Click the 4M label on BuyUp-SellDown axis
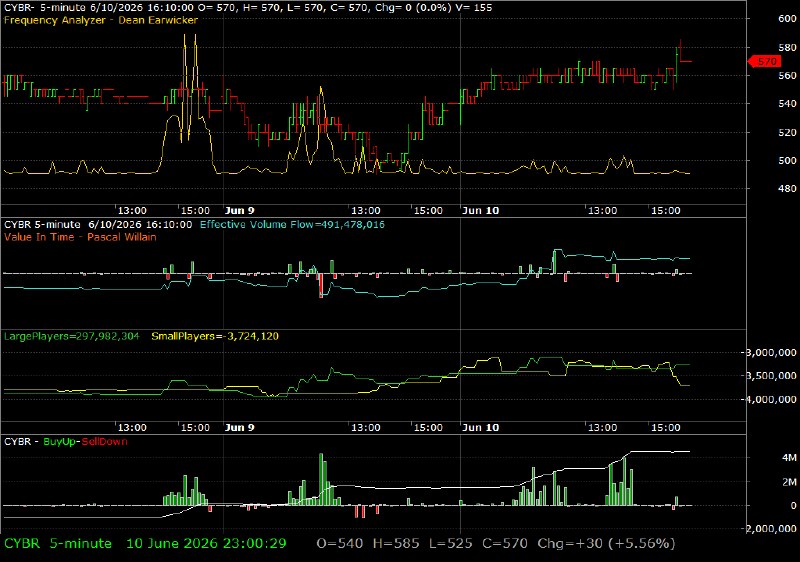Screen dimensions: 800x562 click(x=789, y=458)
